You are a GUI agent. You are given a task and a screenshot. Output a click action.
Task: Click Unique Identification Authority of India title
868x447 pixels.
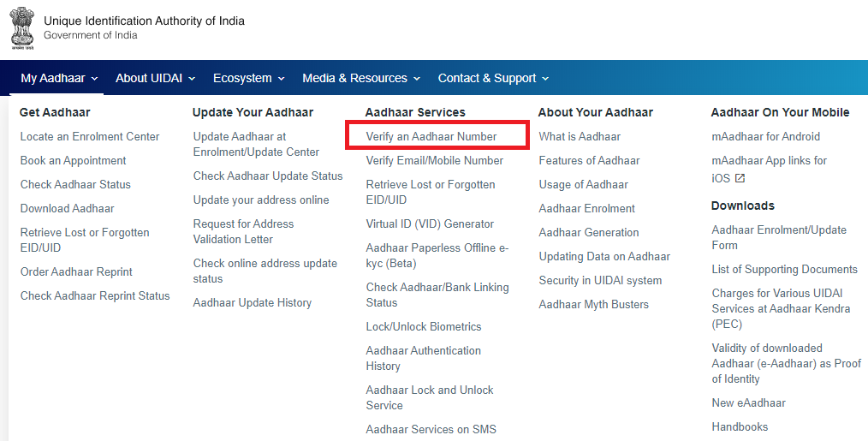point(144,21)
